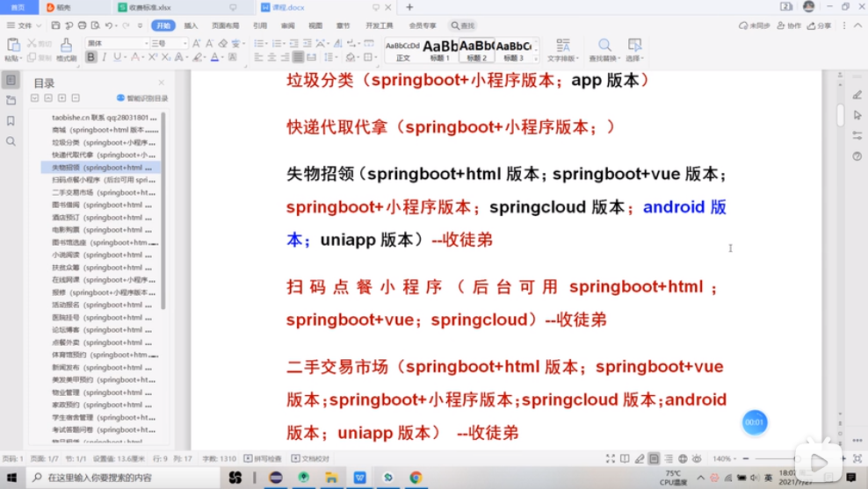Select 二手交易市场 entry in outline pane

103,192
